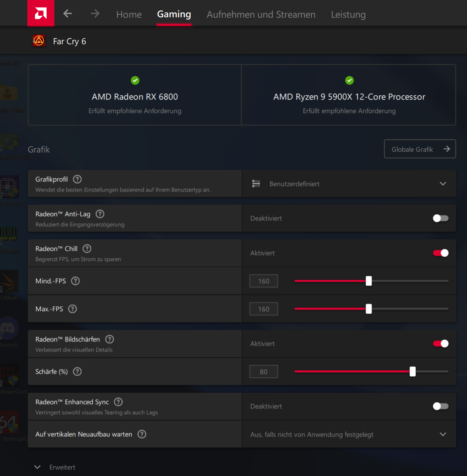Screen dimensions: 467x476
Task: Click the sliders icon beside Benutzerdefiniert
Action: pos(256,183)
